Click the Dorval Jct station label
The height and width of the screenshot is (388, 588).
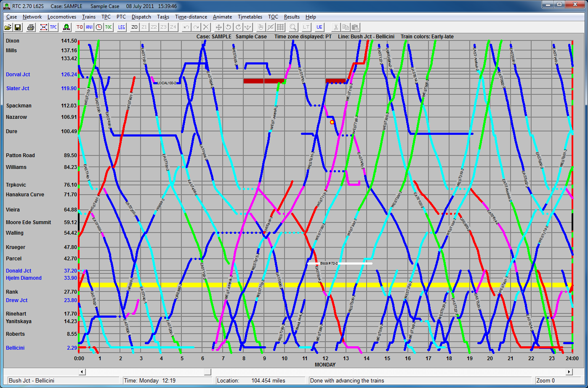(18, 75)
